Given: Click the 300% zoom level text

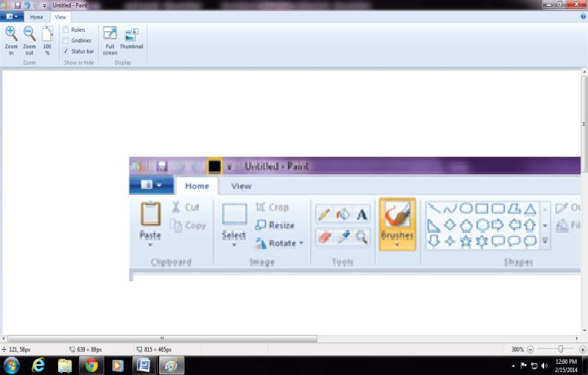Looking at the screenshot, I should 517,350.
